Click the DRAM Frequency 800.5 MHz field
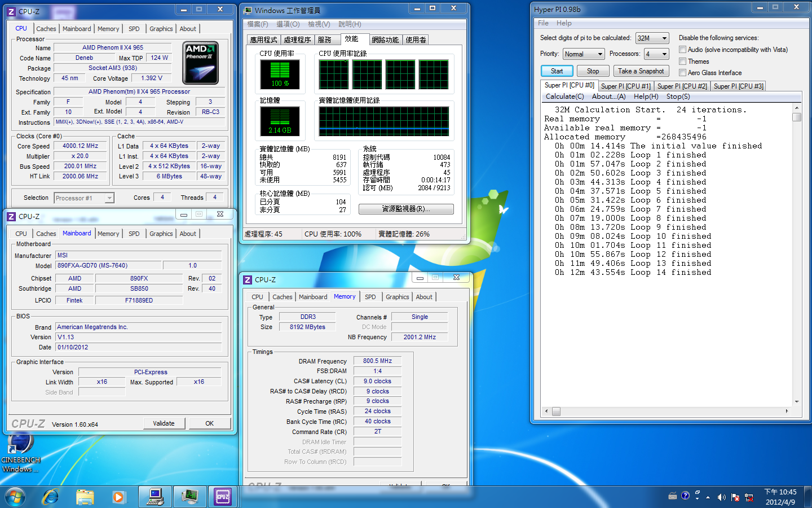812x508 pixels. point(377,361)
